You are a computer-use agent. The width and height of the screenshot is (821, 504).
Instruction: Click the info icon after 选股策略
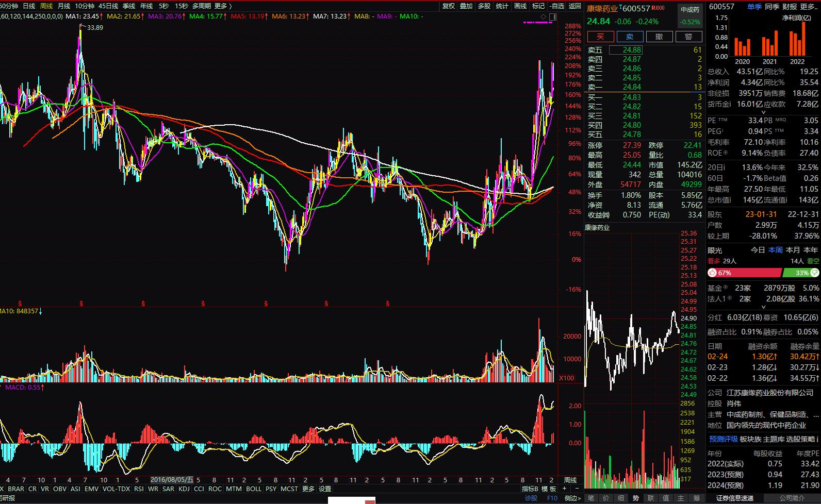pos(817,439)
